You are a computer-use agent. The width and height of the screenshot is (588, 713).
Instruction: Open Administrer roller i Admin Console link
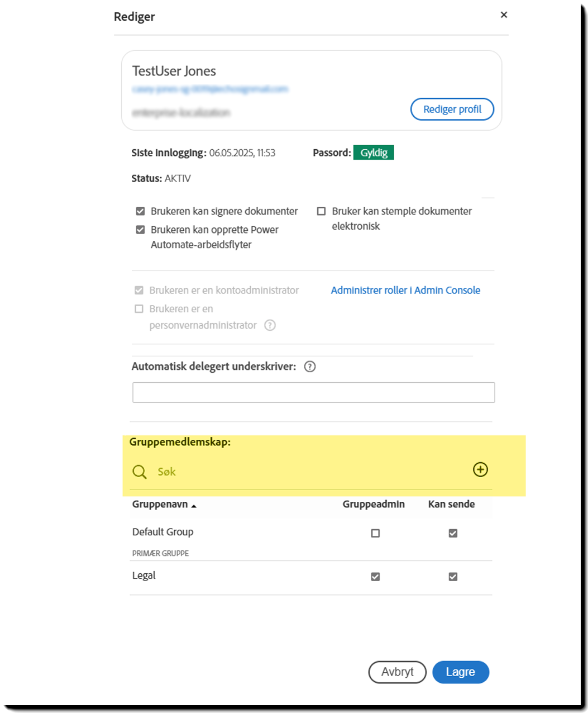tap(405, 290)
